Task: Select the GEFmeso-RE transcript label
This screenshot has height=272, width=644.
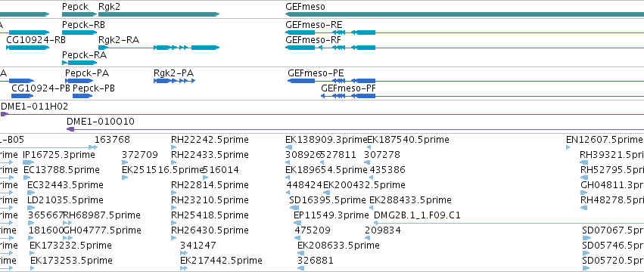Action: pos(313,25)
